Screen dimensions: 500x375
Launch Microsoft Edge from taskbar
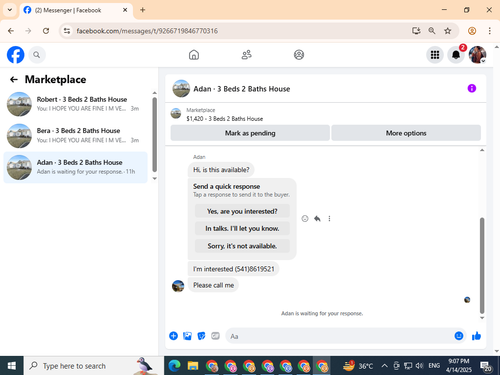174,366
